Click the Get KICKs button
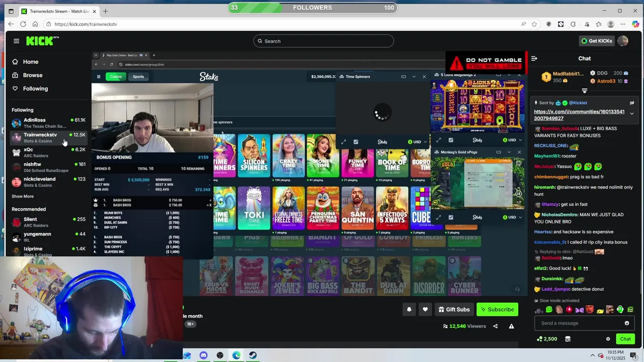 (x=597, y=41)
